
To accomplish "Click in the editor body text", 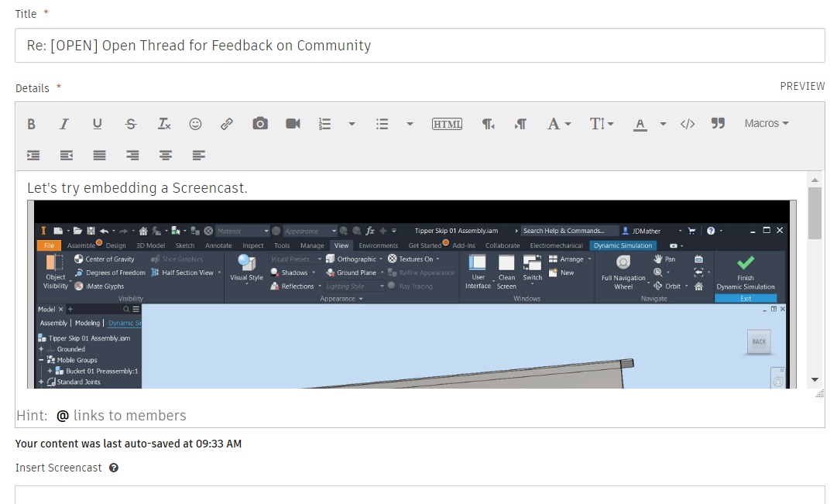I will pos(137,188).
